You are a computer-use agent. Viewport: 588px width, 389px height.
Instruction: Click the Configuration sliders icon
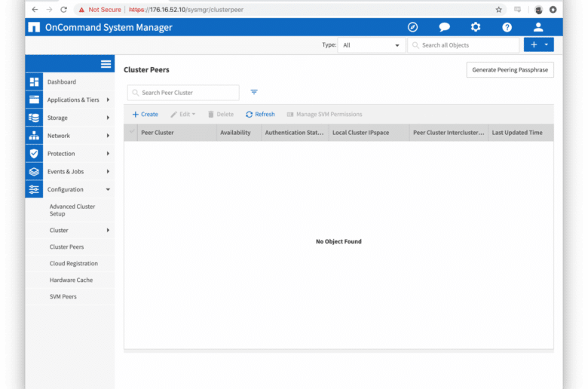pos(34,189)
